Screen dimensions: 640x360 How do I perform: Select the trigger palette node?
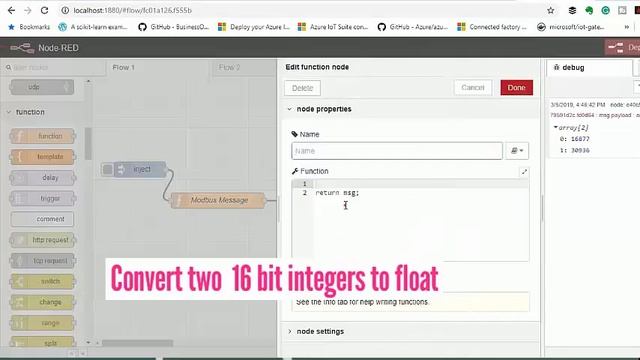tap(43, 198)
